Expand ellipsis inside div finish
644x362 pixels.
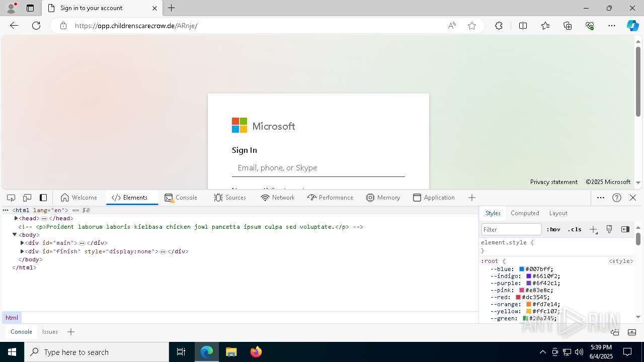coord(163,251)
